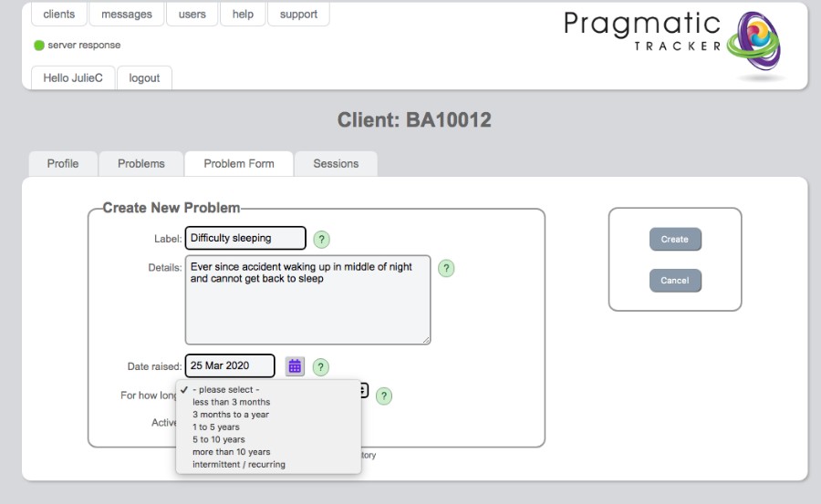821x504 pixels.
Task: Go to the Profile tab
Action: tap(63, 164)
